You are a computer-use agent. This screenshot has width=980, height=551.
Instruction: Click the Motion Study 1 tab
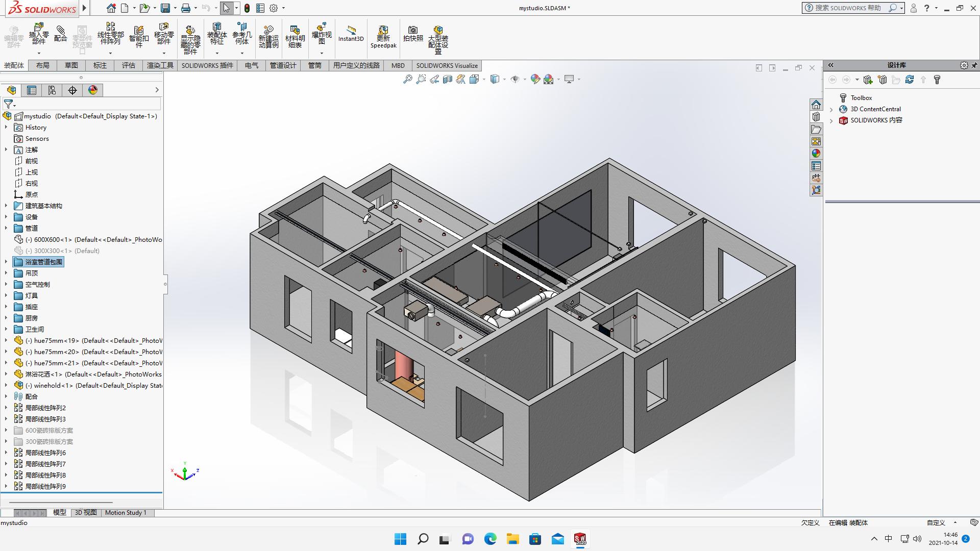pyautogui.click(x=126, y=513)
